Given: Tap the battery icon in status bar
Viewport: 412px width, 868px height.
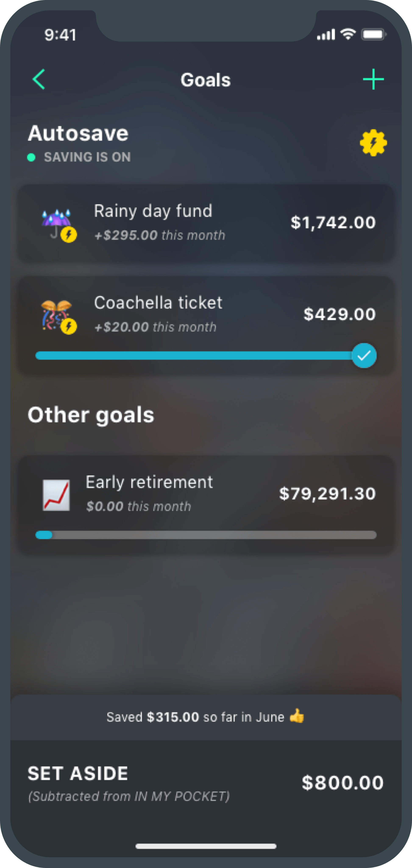Looking at the screenshot, I should 373,34.
